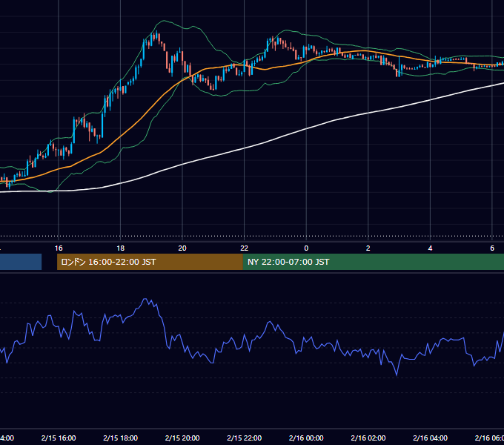Screen dimensions: 504x445
Task: Click the 2/15 18:00 date label
Action: coord(121,438)
